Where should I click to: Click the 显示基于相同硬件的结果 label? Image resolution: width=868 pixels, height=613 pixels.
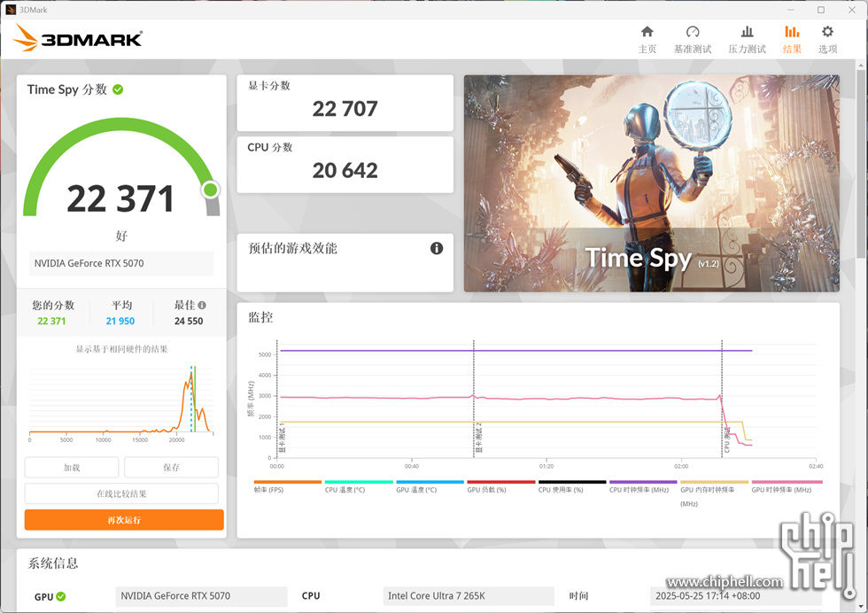click(121, 349)
